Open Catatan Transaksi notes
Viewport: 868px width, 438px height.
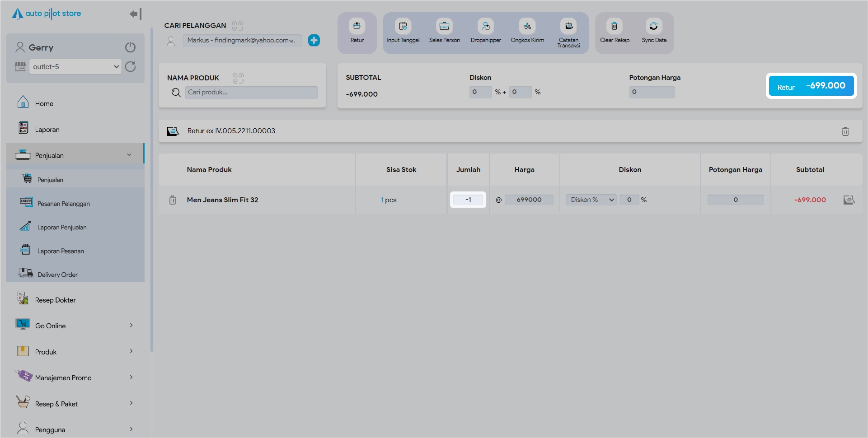click(568, 26)
